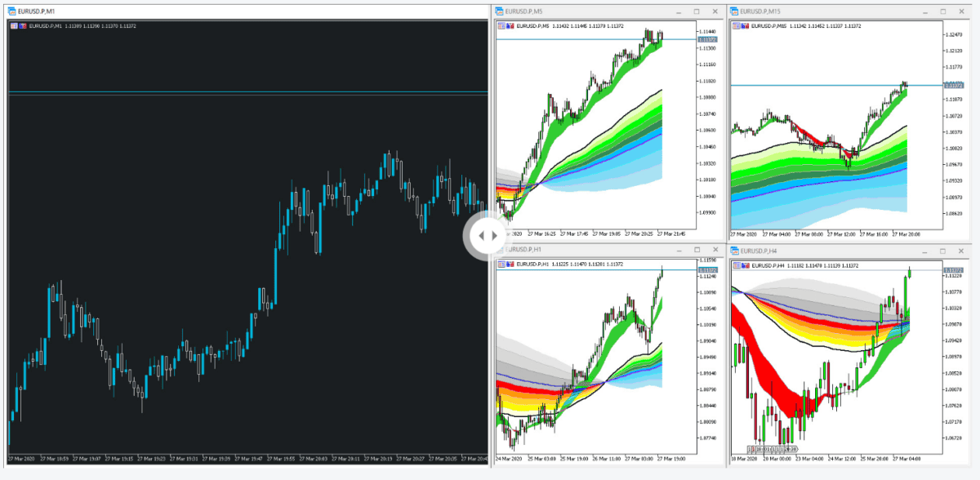The image size is (980, 480).
Task: Click flag icon inside H1 chart header
Action: 510,264
